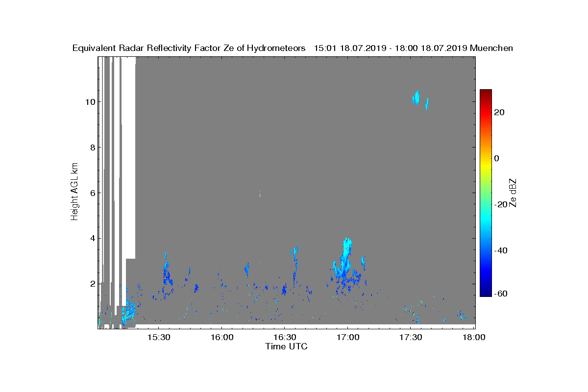Click the dark blue bottom of the colorbar
This screenshot has width=588, height=392.
486,293
